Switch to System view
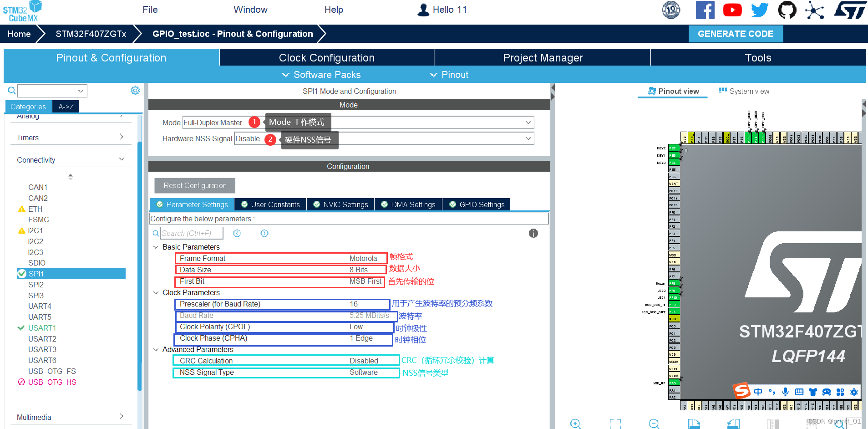 point(744,91)
